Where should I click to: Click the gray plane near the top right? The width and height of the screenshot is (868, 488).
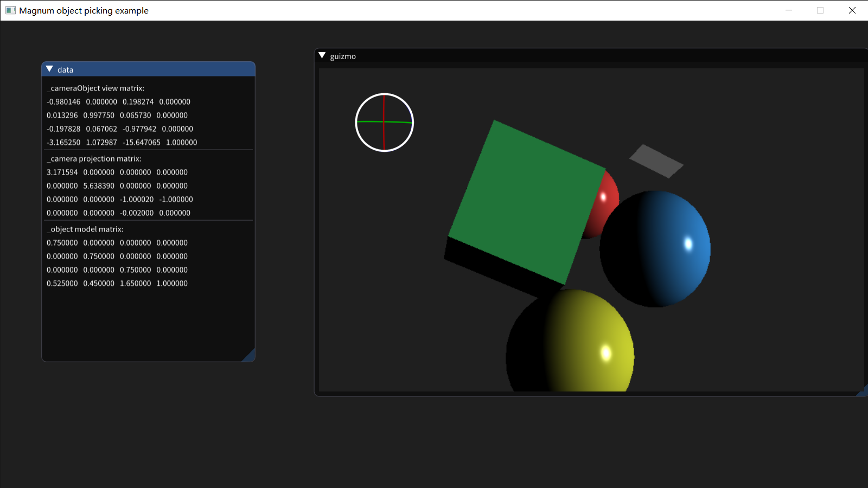656,160
